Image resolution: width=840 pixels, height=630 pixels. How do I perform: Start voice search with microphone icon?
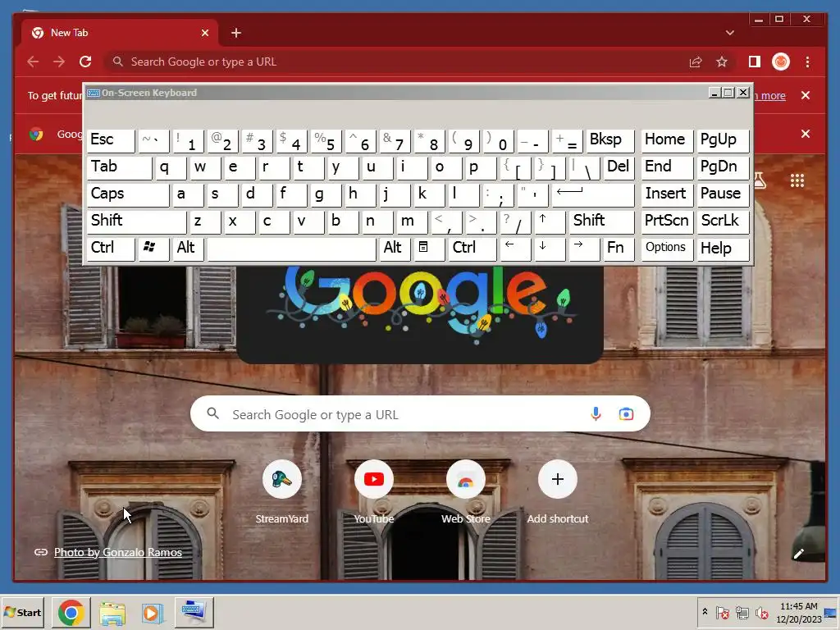[596, 414]
